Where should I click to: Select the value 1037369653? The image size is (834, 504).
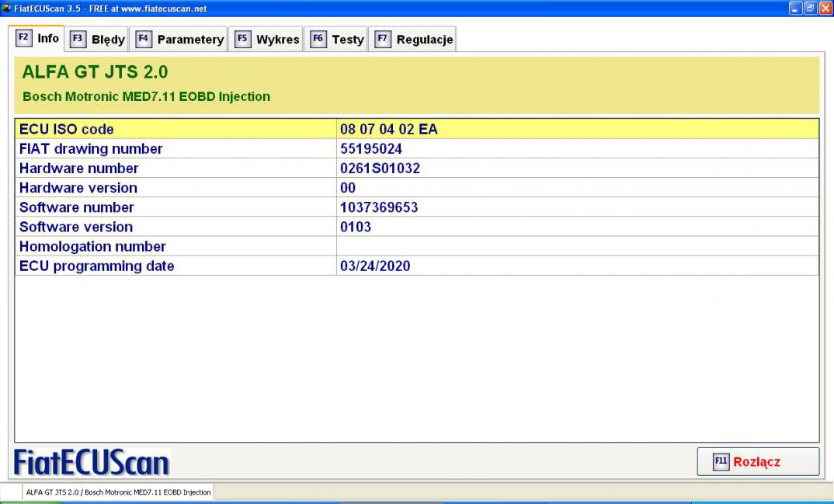pyautogui.click(x=379, y=207)
